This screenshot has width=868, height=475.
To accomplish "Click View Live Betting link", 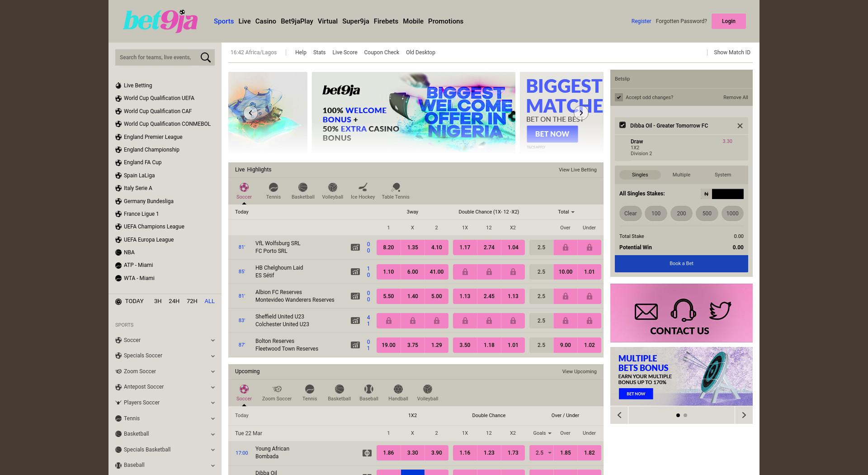I will click(x=577, y=170).
